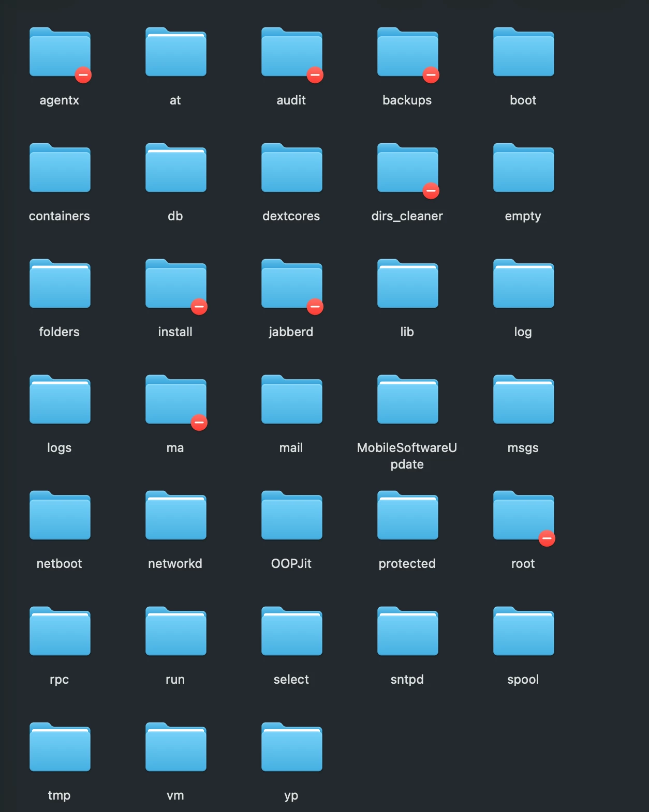Viewport: 649px width, 812px height.
Task: Click the "dextcores" name label
Action: coord(291,216)
